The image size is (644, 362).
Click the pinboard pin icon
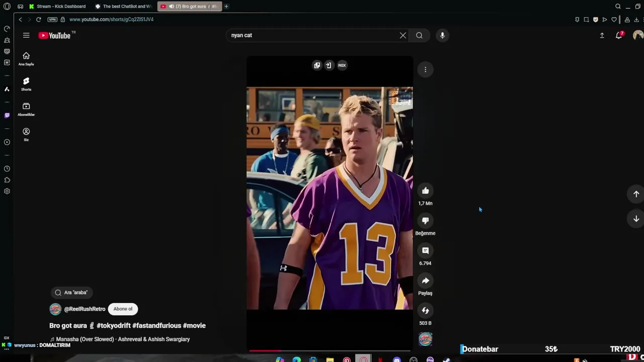[577, 20]
